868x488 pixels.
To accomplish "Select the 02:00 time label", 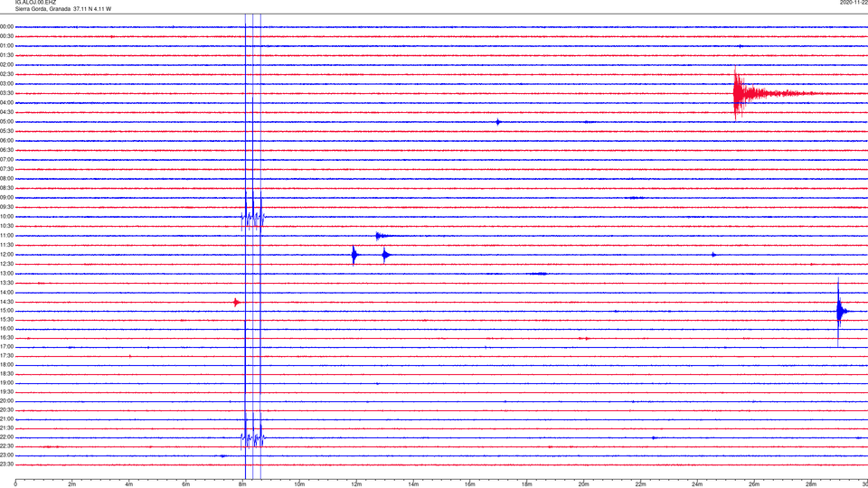I will [6, 64].
